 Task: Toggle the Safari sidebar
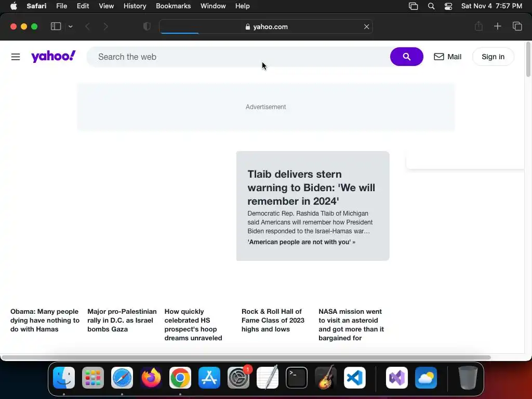pos(56,26)
